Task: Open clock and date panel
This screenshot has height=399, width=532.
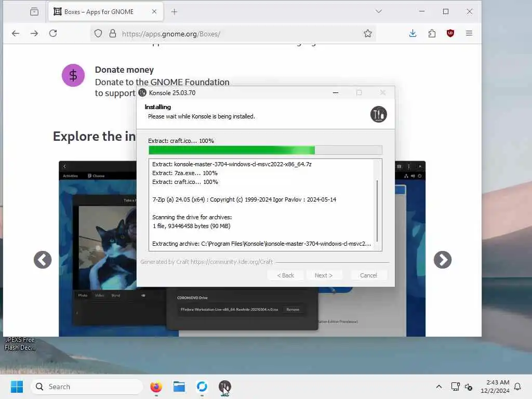Action: tap(495, 387)
